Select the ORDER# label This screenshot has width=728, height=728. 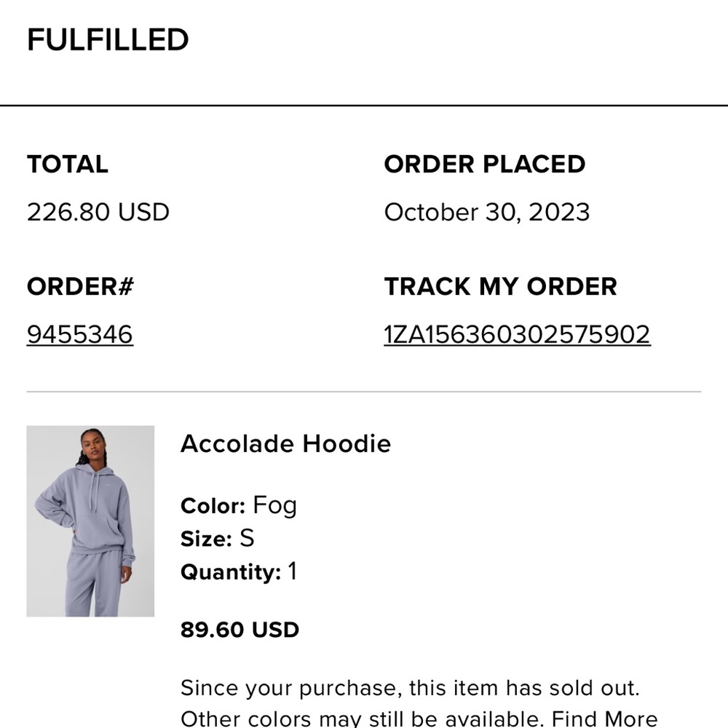[79, 286]
